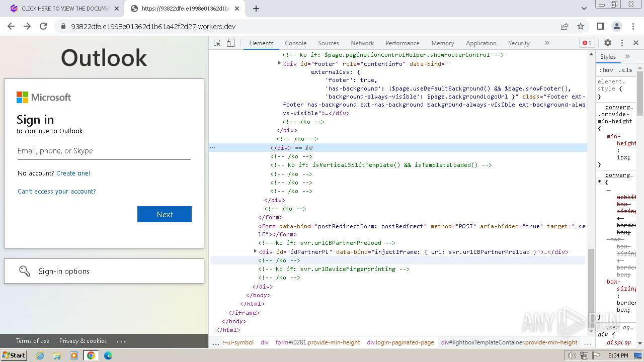Click the Elements panel scroll-down arrow
Screen dimensions: 644x362
(x=591, y=331)
